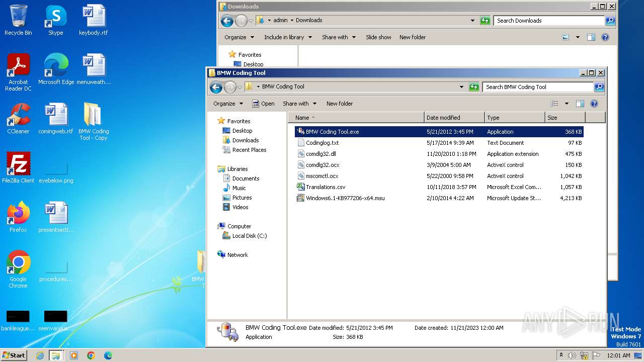The width and height of the screenshot is (644, 362).
Task: Click the volume icon in system tray
Action: pos(572,355)
